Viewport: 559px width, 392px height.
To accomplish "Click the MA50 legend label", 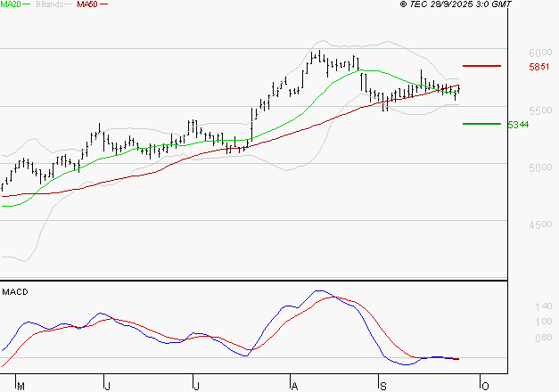I will [x=87, y=4].
